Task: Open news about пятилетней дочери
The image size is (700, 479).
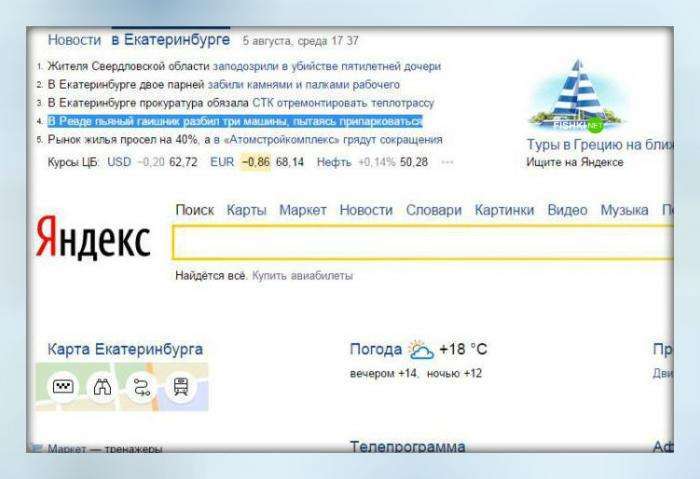Action: 327,67
